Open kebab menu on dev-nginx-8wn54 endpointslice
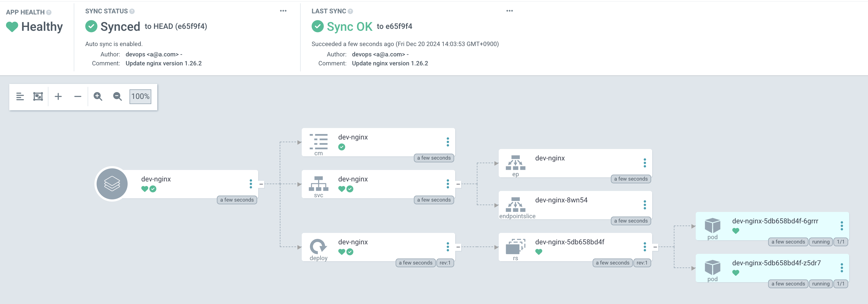This screenshot has height=304, width=868. 645,205
